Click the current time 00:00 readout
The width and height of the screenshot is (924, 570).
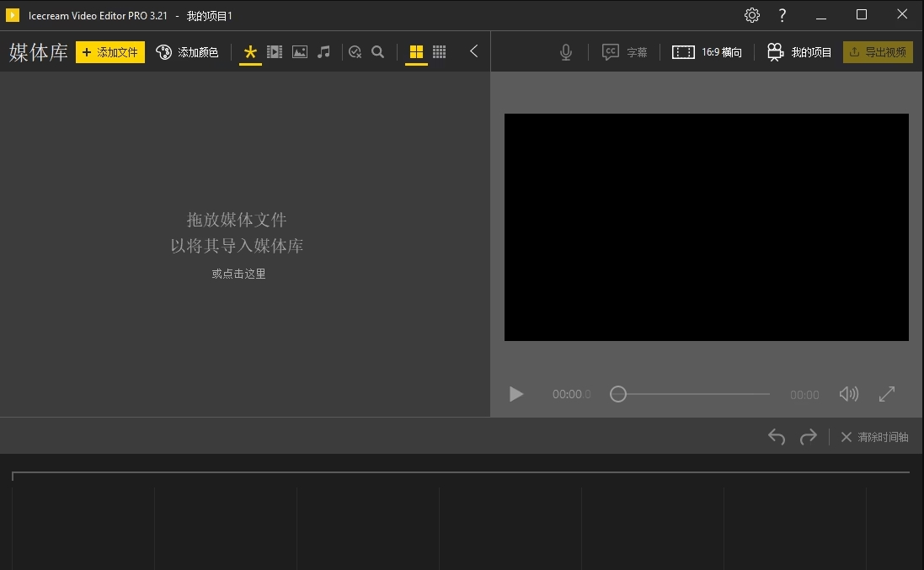(x=571, y=395)
